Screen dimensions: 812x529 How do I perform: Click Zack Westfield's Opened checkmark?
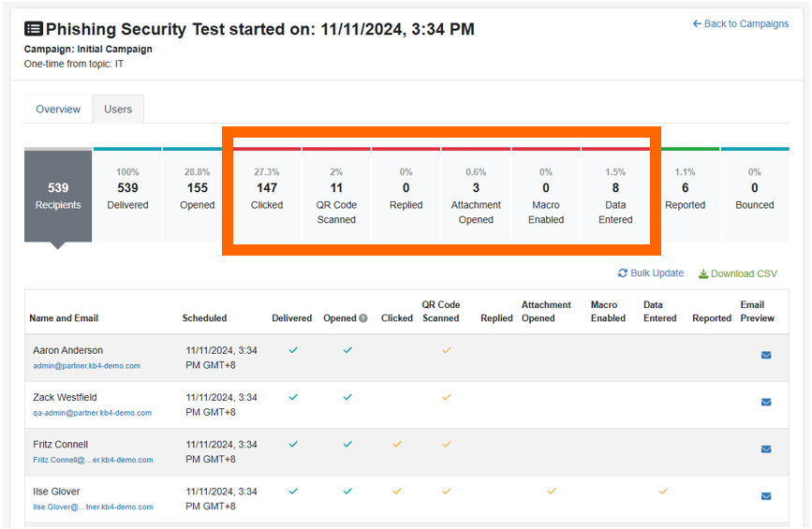click(x=347, y=398)
